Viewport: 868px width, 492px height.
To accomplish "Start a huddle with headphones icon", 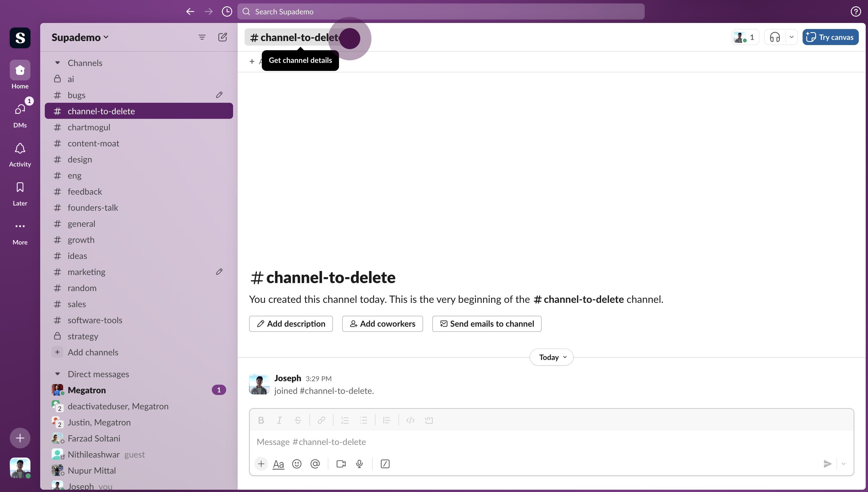I will (774, 37).
